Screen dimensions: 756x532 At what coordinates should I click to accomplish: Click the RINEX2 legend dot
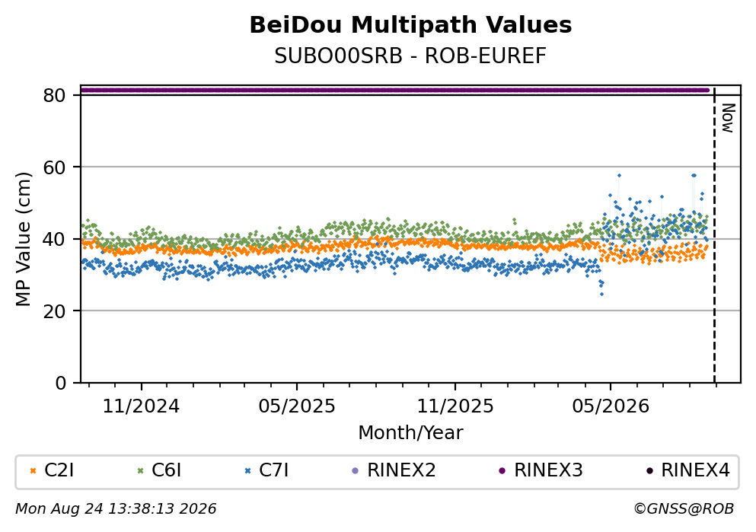click(x=356, y=471)
